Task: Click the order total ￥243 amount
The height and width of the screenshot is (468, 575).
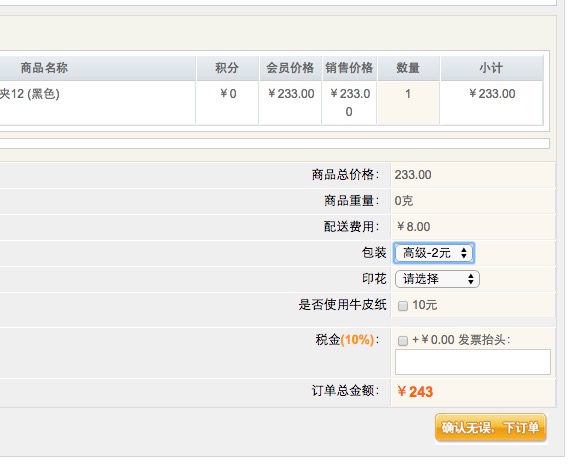Action: pos(415,392)
